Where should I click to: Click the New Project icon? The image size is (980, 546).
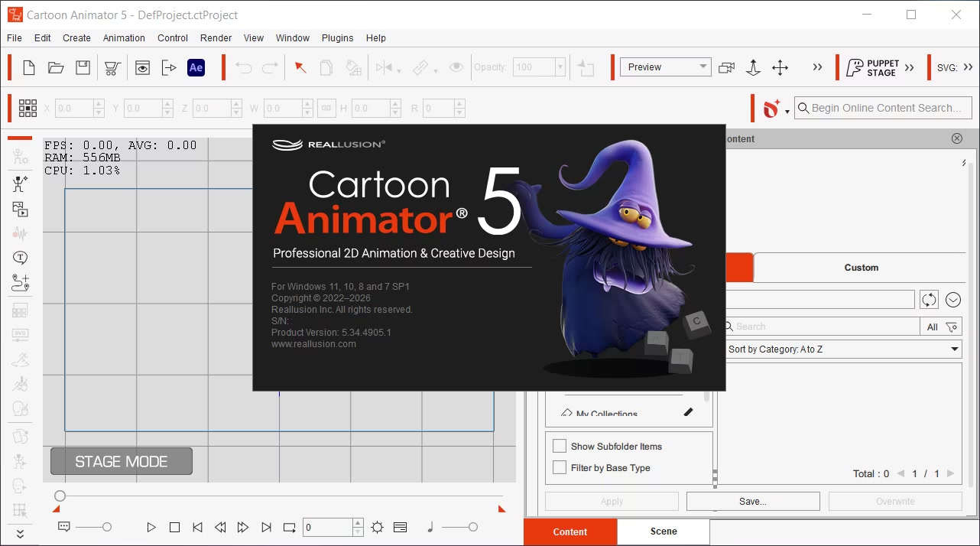[x=29, y=67]
